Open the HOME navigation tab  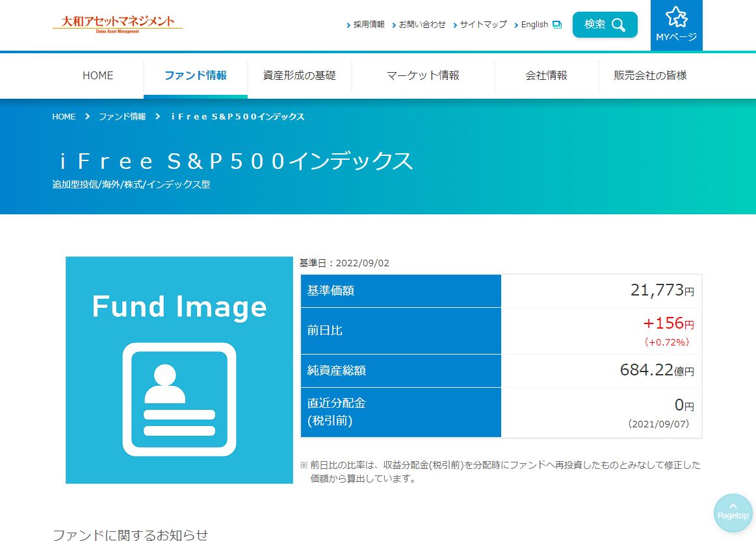pyautogui.click(x=98, y=75)
